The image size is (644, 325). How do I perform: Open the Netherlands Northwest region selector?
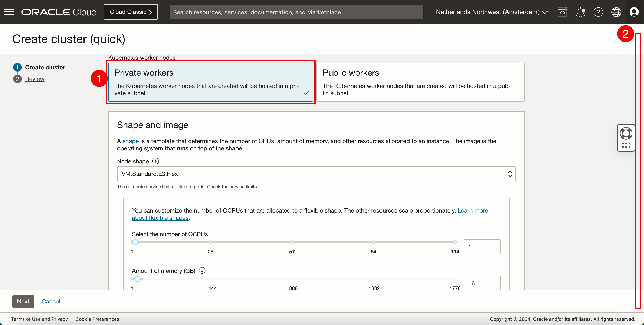coord(492,12)
